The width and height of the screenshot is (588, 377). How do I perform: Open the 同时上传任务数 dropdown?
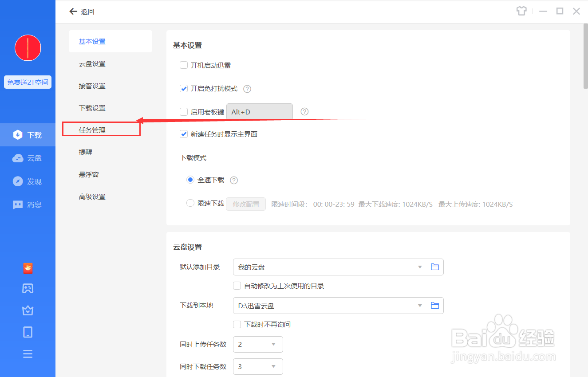(258, 345)
